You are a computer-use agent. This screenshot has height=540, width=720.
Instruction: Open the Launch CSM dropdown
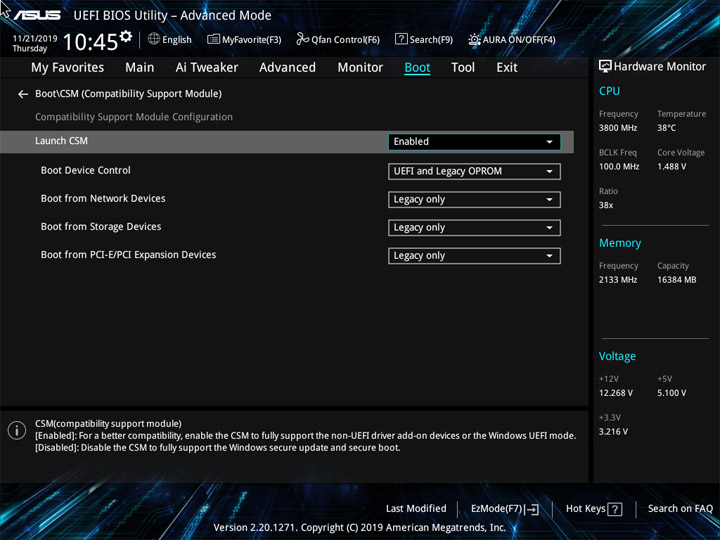(474, 142)
